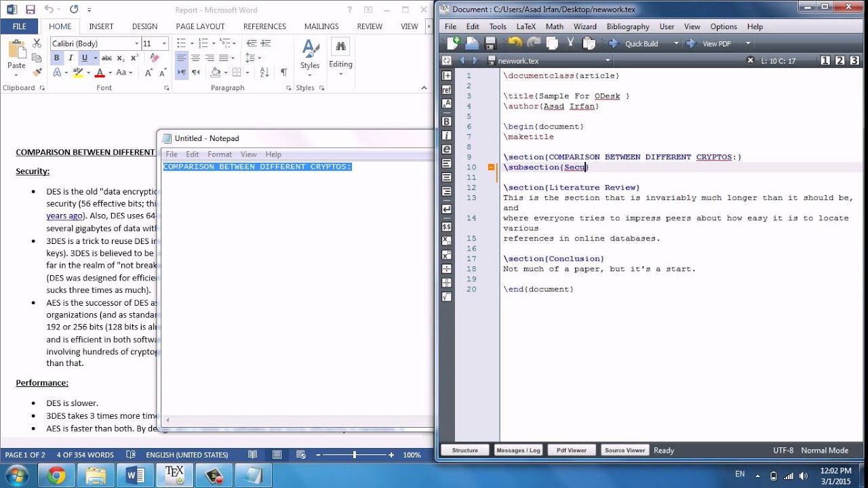Toggle align left in Word Paragraph group
This screenshot has width=868, height=488.
181,58
